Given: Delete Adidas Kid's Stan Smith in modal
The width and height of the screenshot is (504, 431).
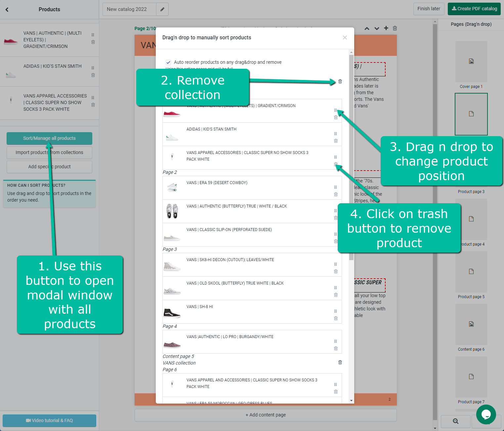Looking at the screenshot, I should point(336,141).
